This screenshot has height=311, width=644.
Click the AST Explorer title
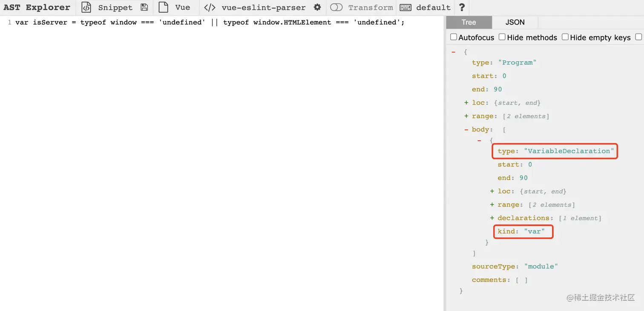tap(37, 8)
